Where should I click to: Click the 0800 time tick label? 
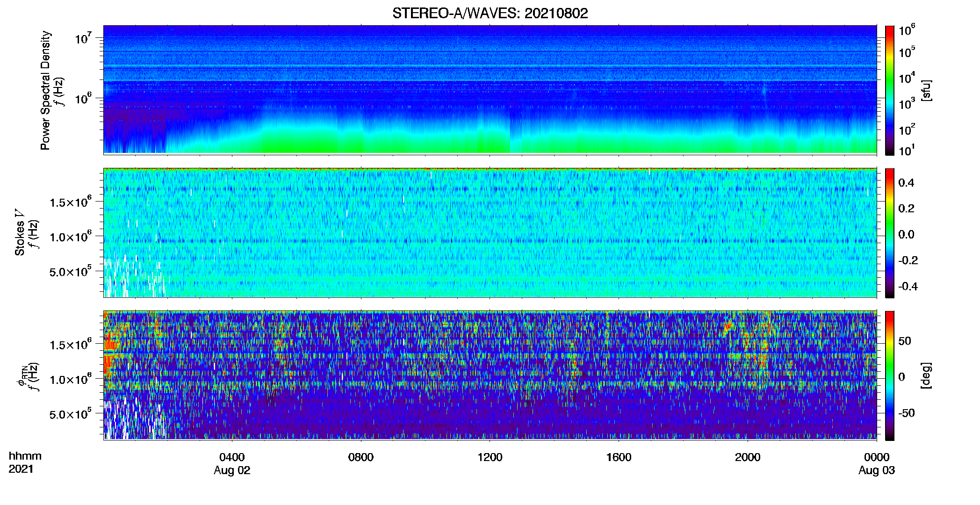click(360, 457)
